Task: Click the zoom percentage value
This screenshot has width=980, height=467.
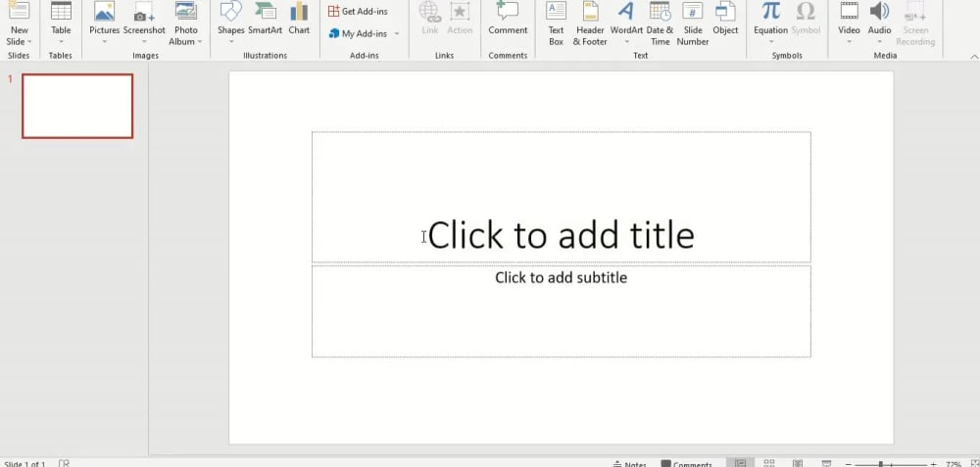Action: pyautogui.click(x=954, y=464)
